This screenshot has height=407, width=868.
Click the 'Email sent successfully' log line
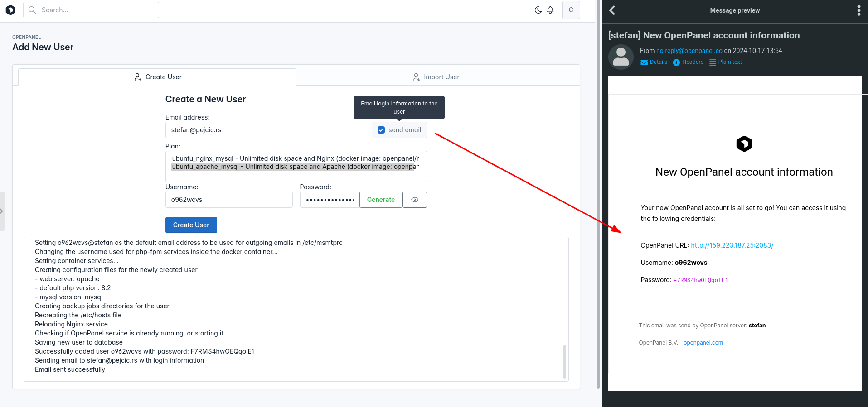(x=70, y=369)
